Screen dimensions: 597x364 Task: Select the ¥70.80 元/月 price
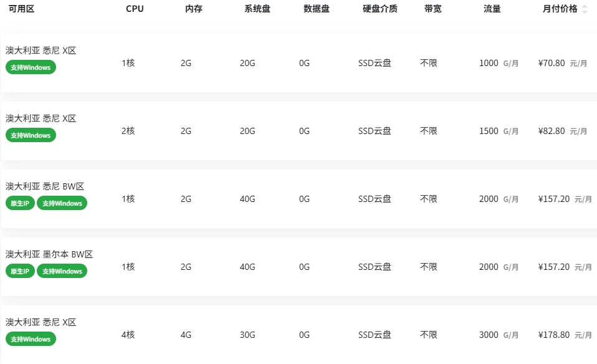(562, 63)
